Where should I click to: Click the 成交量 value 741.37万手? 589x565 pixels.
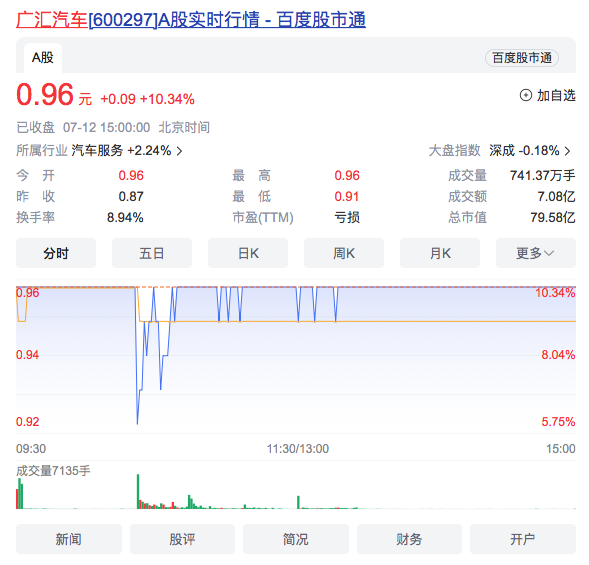click(542, 175)
